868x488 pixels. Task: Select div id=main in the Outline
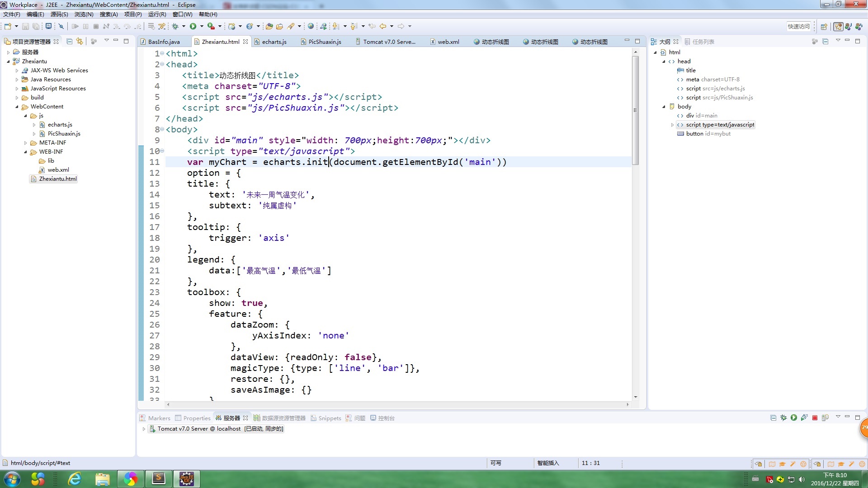pyautogui.click(x=697, y=116)
